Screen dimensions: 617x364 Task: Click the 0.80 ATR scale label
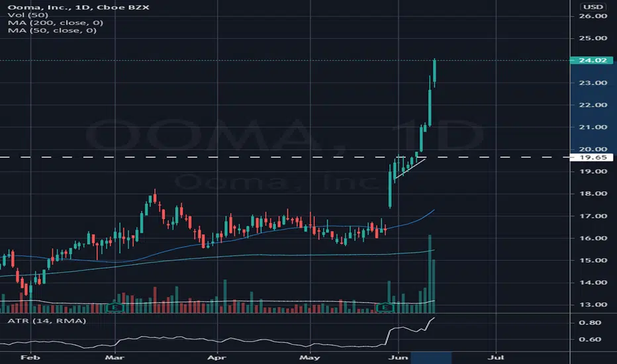pyautogui.click(x=590, y=323)
